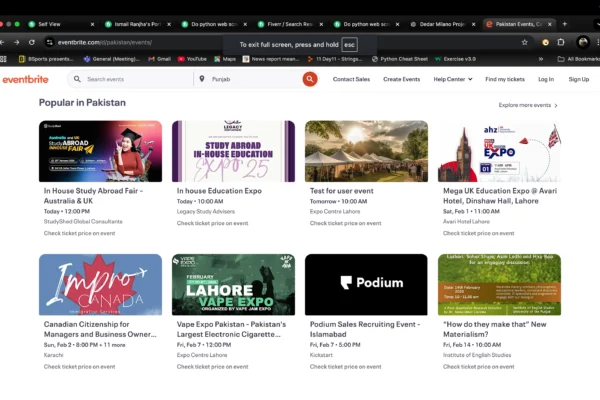Open the Education Expo '25 thumbnail
This screenshot has width=600, height=400.
(233, 151)
